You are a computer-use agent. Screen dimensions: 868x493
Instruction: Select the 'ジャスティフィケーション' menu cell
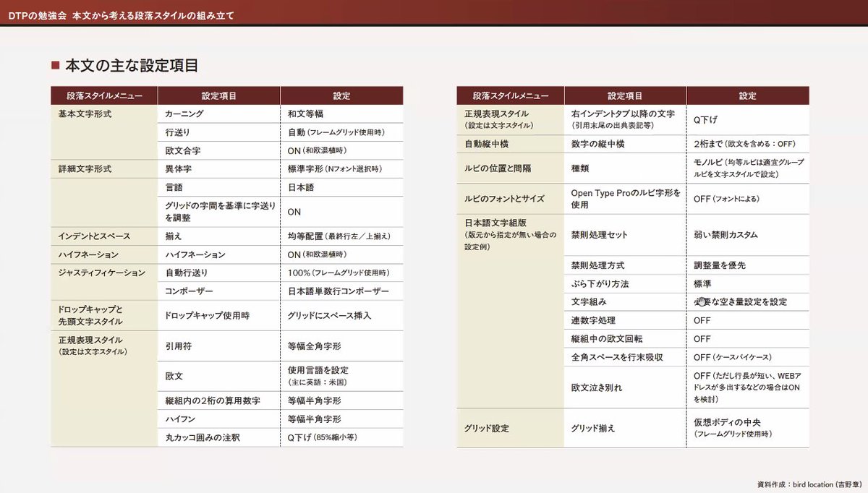point(102,273)
